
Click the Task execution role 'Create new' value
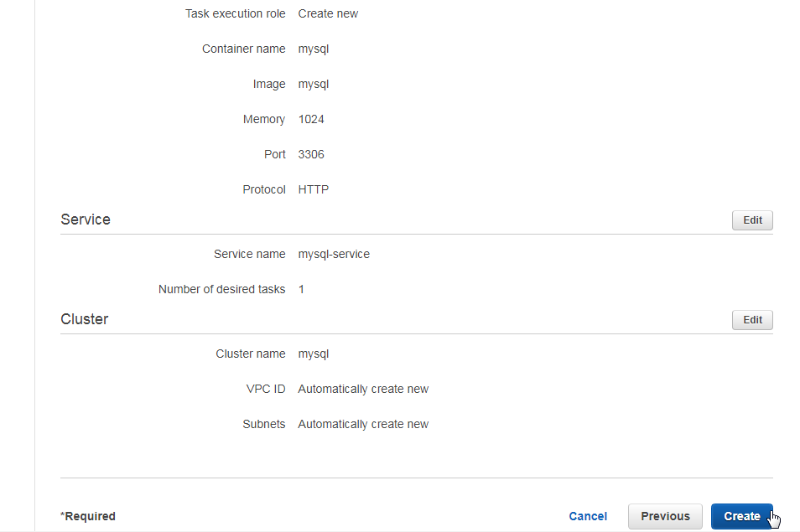(x=328, y=13)
